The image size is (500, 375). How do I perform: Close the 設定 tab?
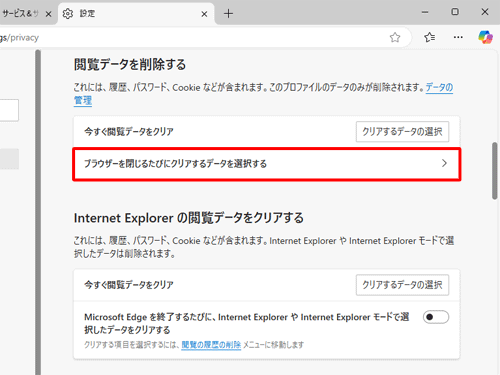tap(204, 14)
